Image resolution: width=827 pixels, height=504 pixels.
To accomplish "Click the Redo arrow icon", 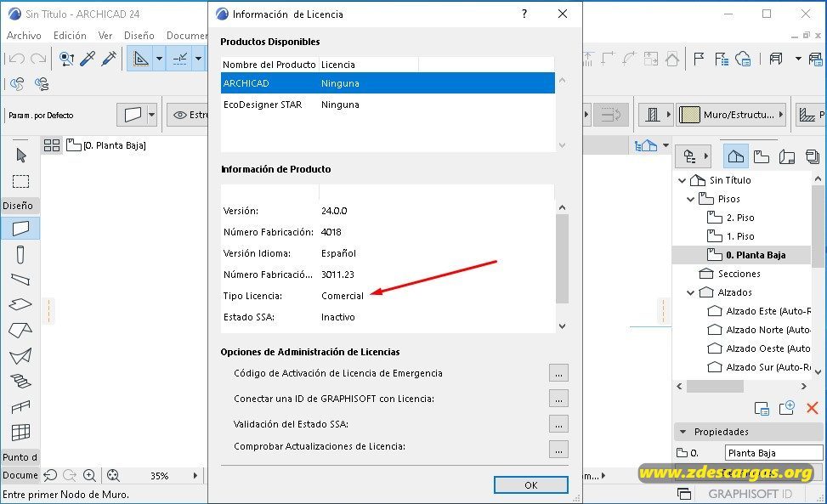I will coord(38,59).
